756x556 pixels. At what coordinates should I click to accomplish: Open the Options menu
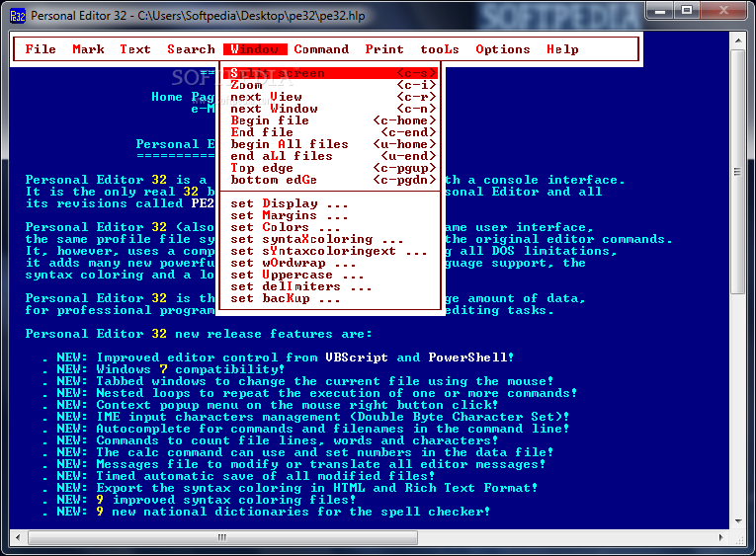(502, 49)
